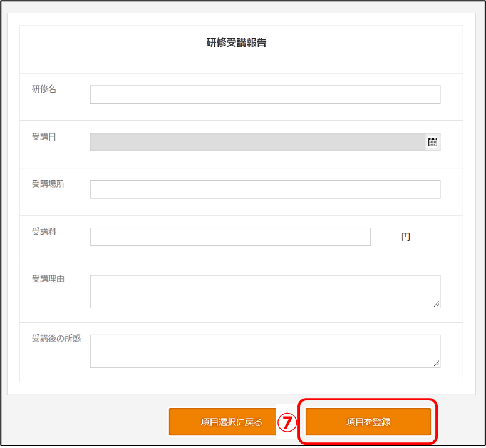Click the 受講料 label
This screenshot has height=448, width=486.
point(44,232)
